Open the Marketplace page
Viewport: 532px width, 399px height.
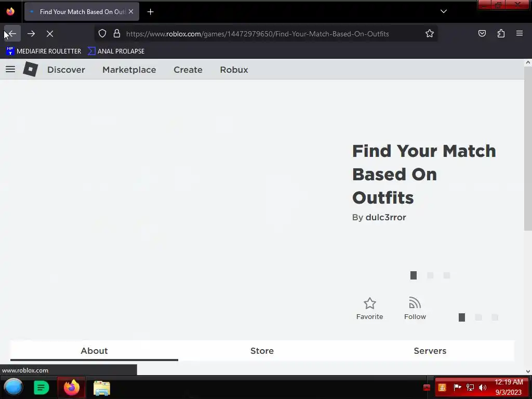[129, 70]
